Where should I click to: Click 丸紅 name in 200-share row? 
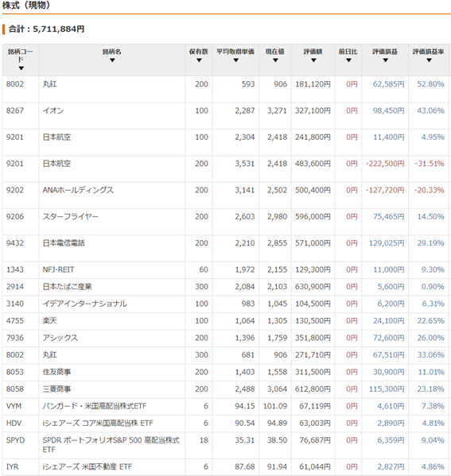coord(49,84)
